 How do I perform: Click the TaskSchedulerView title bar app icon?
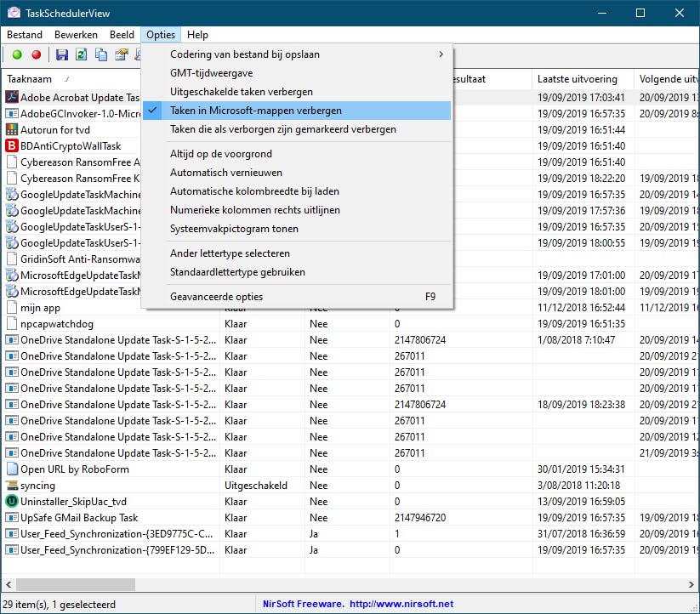coord(14,13)
